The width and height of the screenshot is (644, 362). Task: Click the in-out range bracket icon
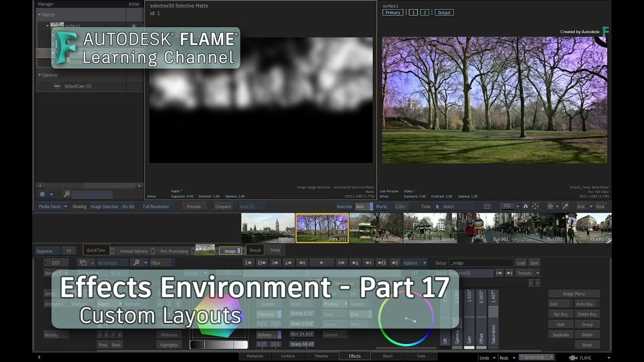point(262,263)
